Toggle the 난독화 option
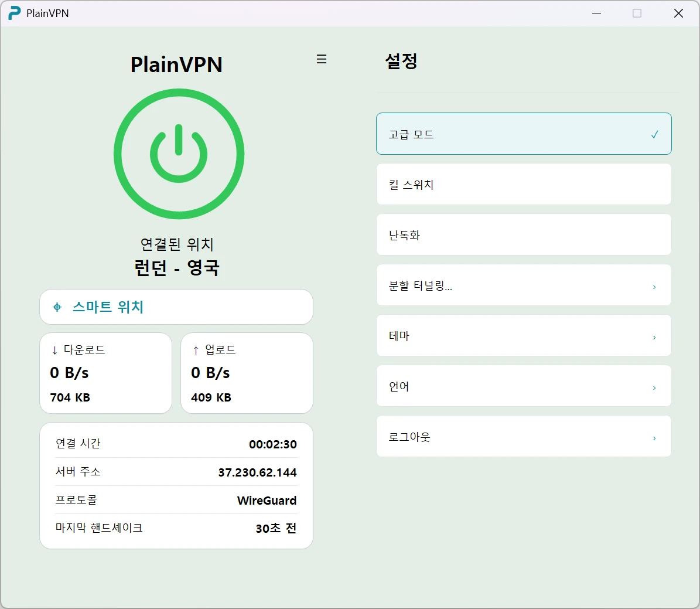 (x=524, y=234)
